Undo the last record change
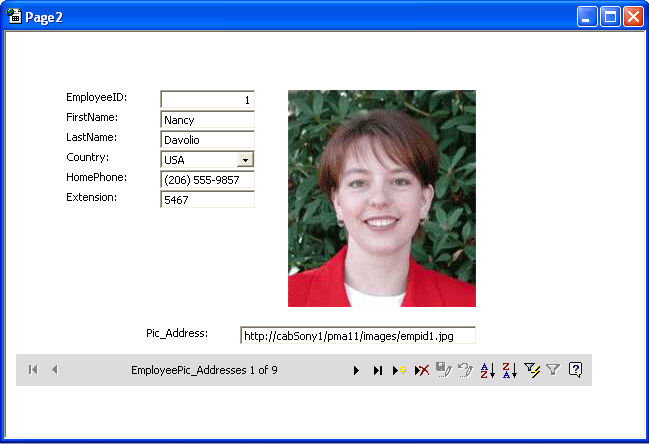This screenshot has width=649, height=444. (x=465, y=370)
